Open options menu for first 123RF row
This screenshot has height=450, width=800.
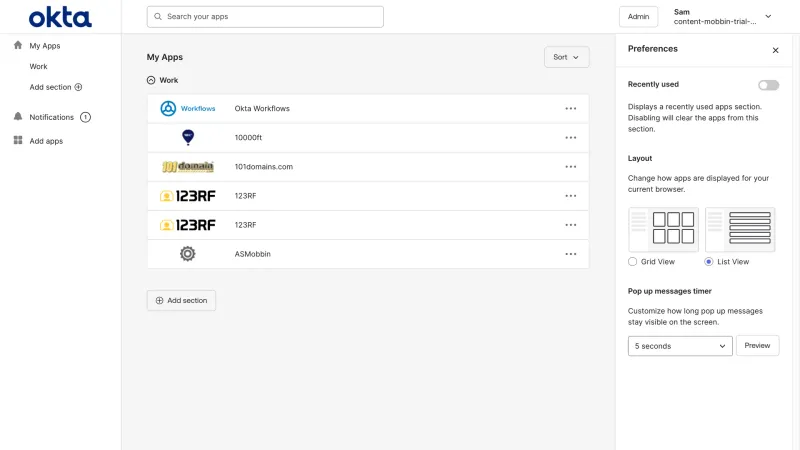pos(570,196)
